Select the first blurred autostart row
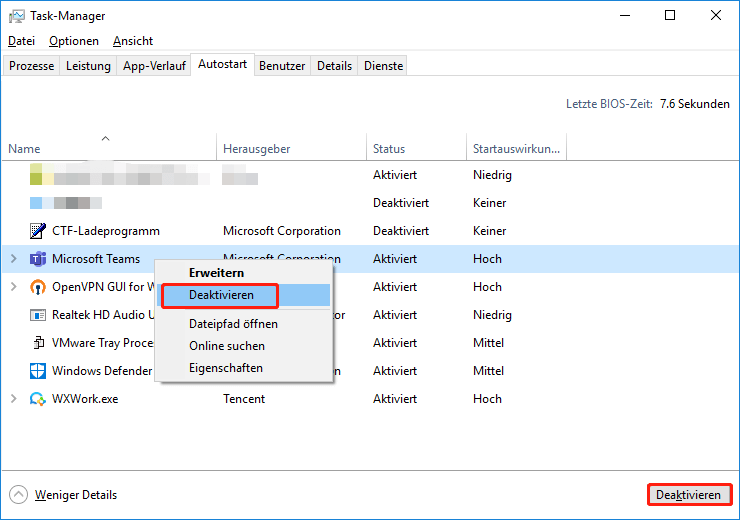 click(370, 175)
